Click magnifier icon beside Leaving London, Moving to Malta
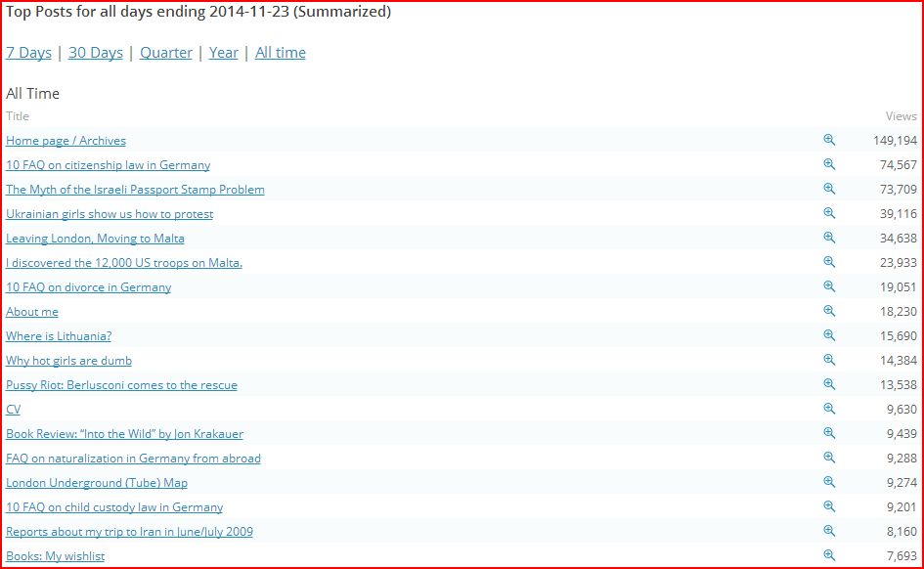This screenshot has height=569, width=924. pos(829,239)
